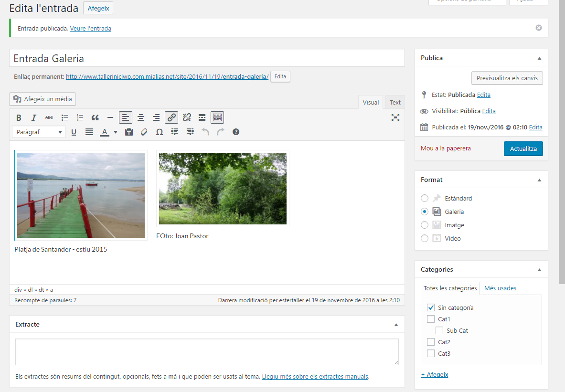Click Edita next to the permalink
The height and width of the screenshot is (392, 565).
point(280,76)
